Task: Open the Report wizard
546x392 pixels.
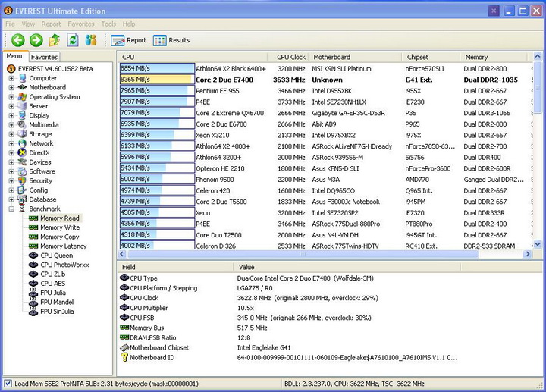Action: click(x=128, y=40)
